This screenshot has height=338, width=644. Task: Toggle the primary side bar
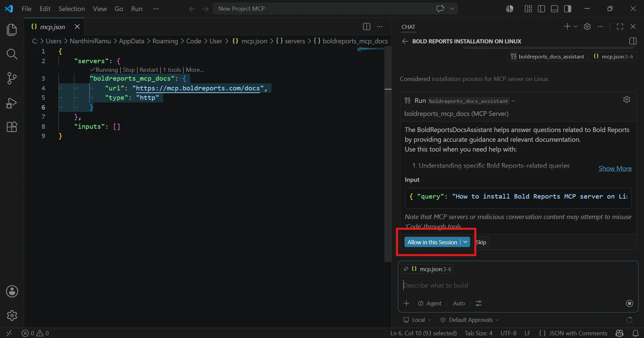(541, 9)
